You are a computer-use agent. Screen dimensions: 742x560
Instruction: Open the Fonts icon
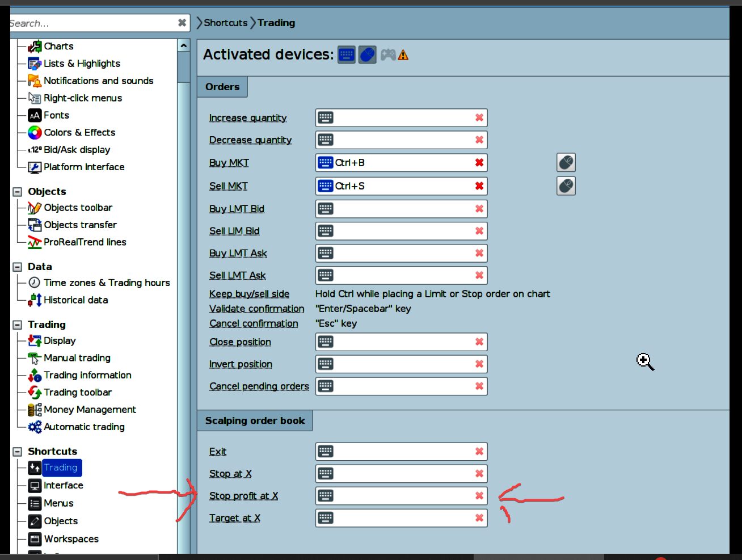click(x=35, y=115)
